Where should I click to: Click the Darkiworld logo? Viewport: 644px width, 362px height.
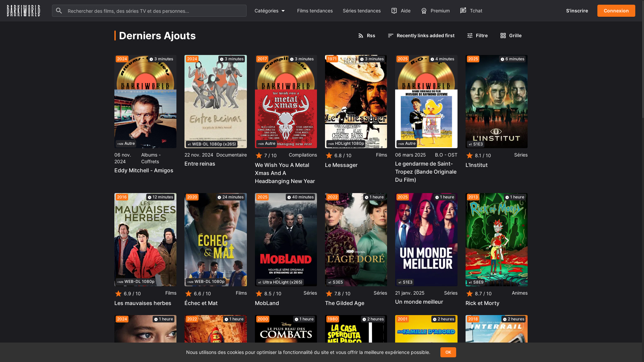[x=23, y=11]
